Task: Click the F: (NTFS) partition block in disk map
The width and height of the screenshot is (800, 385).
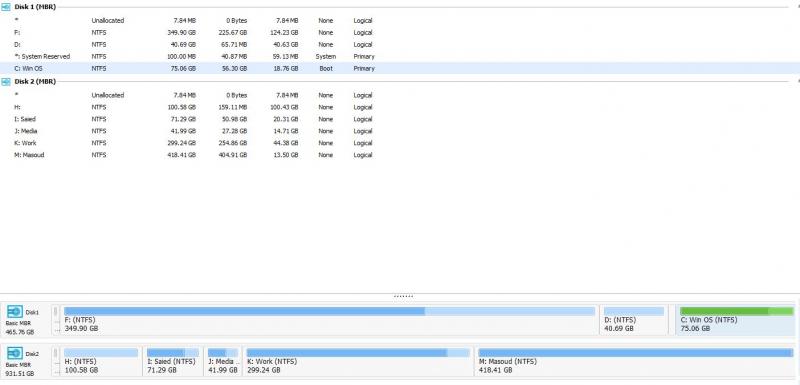Action: (330, 319)
